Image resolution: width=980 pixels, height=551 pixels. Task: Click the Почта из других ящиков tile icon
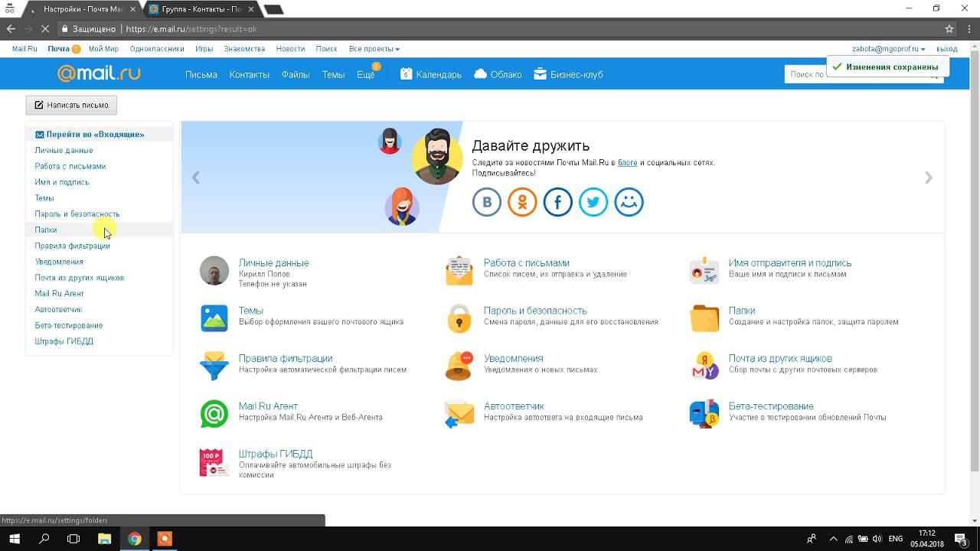click(704, 366)
